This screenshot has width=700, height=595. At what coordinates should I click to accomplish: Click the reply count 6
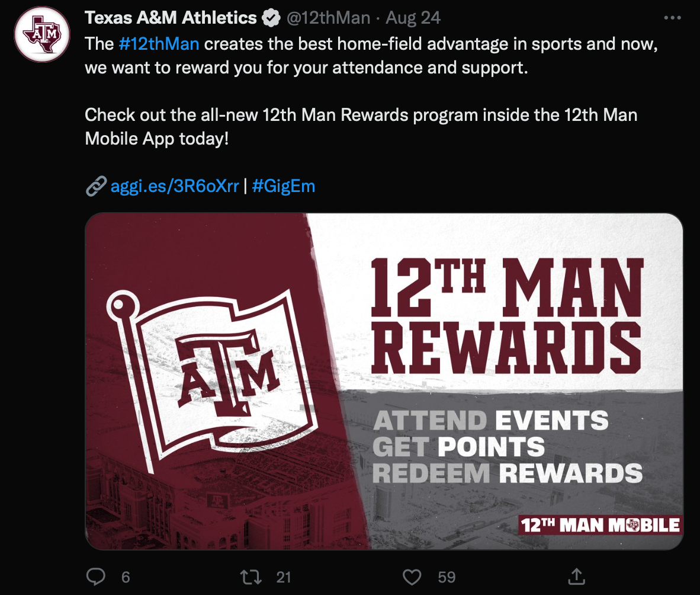(x=126, y=577)
